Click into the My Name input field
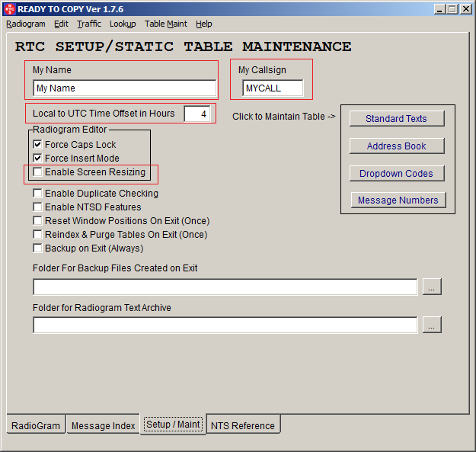The image size is (476, 452). click(125, 88)
